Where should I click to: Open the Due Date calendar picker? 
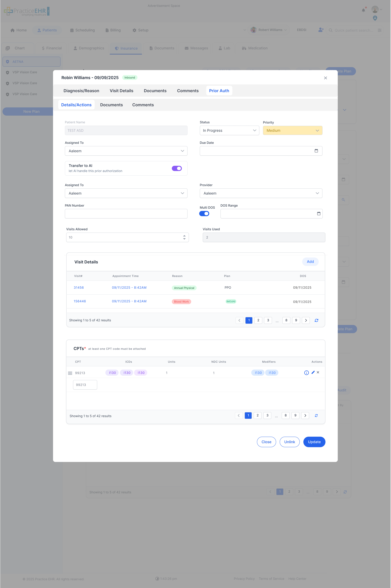[316, 151]
